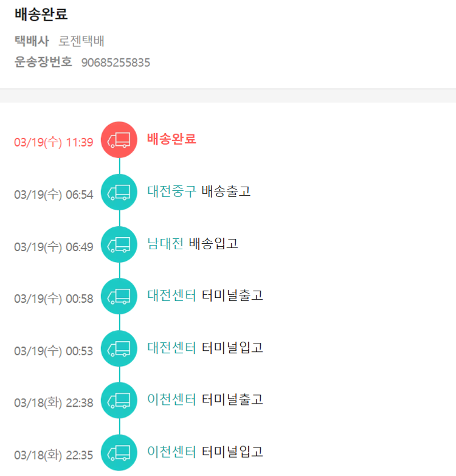Viewport: 456px width, 476px height.
Task: Click the 남대전 배송입고 truck icon
Action: pos(119,244)
